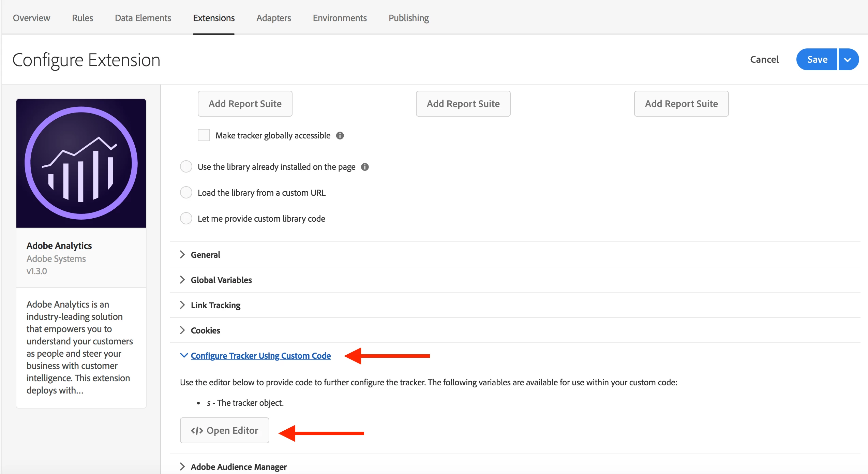Open the Publishing tab
The width and height of the screenshot is (868, 474).
408,18
